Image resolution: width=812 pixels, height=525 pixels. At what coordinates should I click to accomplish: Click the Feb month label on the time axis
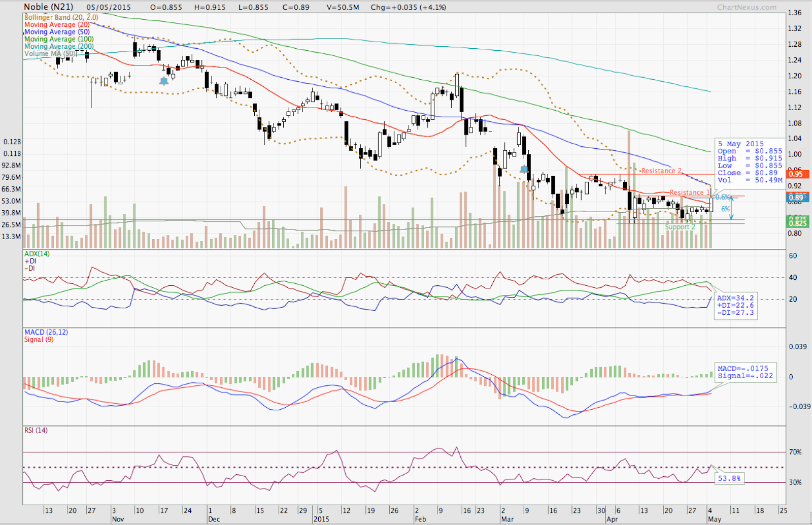point(420,519)
